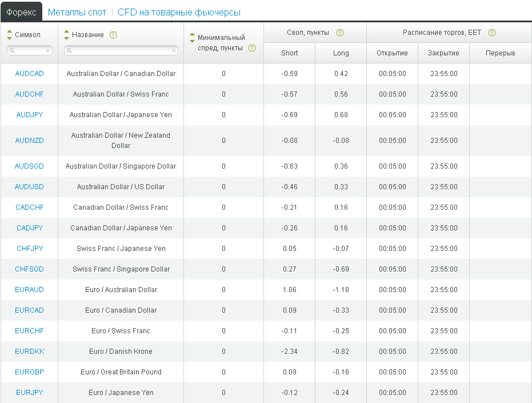This screenshot has height=403, width=532.
Task: Clear the Название search field with X
Action: pos(174,51)
